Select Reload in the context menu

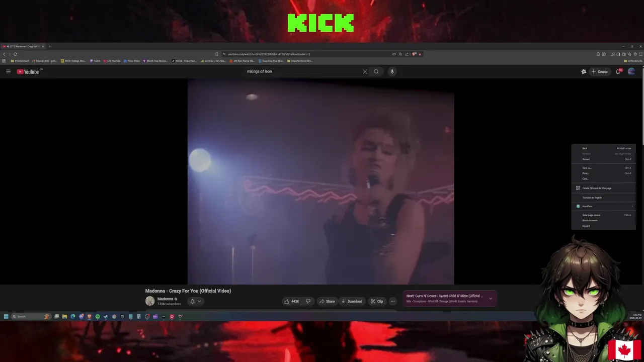coord(603,159)
